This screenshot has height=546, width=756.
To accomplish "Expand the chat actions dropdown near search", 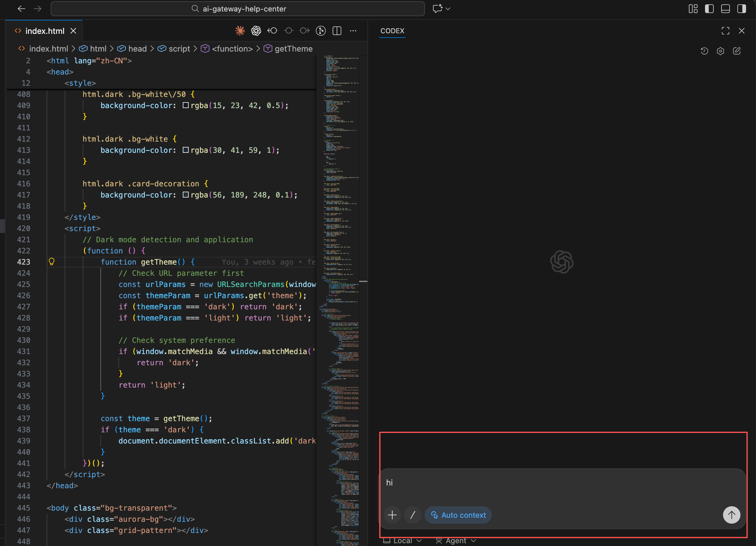I will (x=448, y=9).
